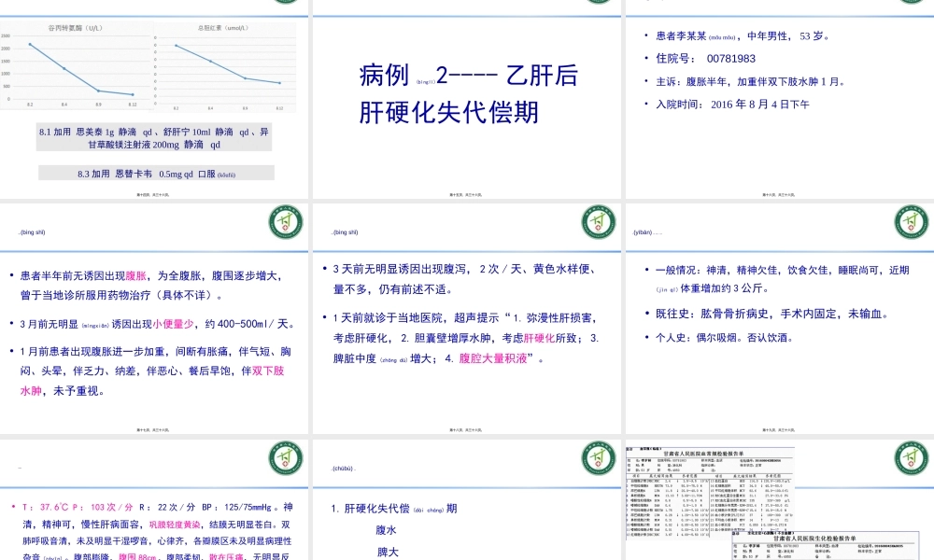This screenshot has height=560, width=934.
Task: Click the logo on the 肝硬化失代偿 diagnosis slide
Action: [x=598, y=457]
